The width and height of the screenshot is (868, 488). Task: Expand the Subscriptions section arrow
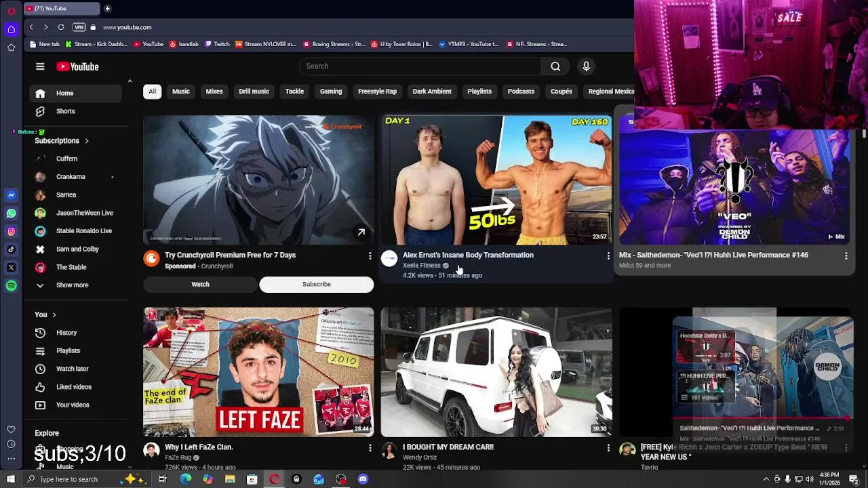(87, 141)
